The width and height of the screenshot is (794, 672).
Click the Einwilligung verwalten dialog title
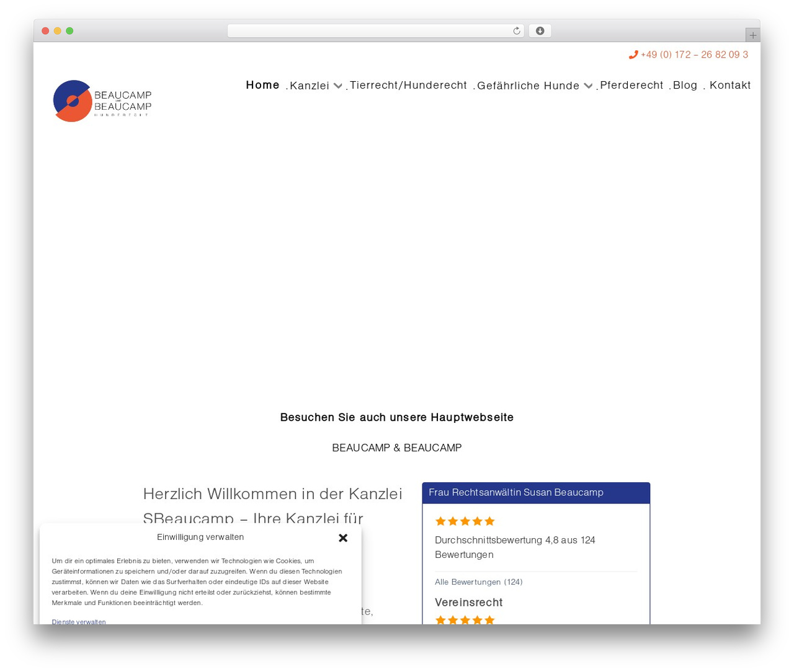(x=200, y=537)
